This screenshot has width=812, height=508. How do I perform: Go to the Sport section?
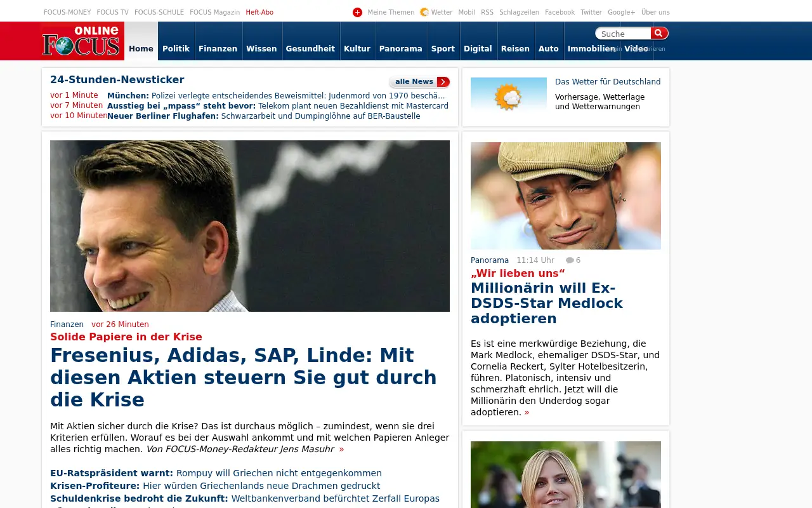click(443, 49)
